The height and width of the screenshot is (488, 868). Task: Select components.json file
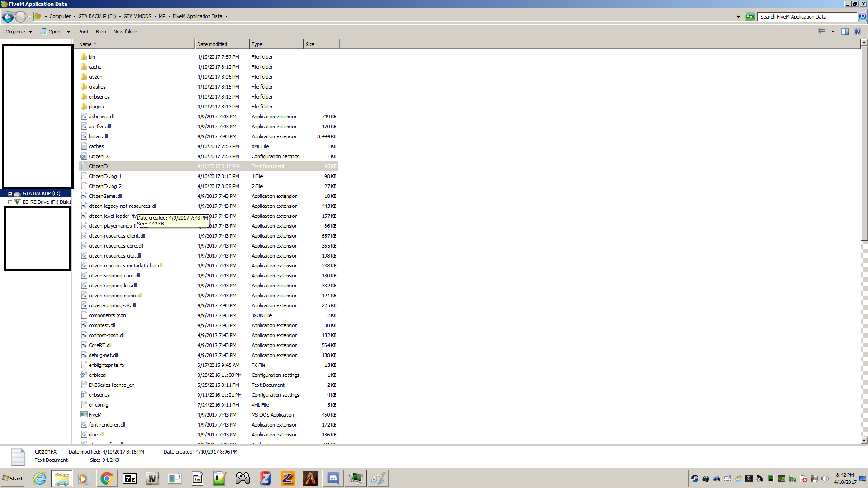[107, 315]
